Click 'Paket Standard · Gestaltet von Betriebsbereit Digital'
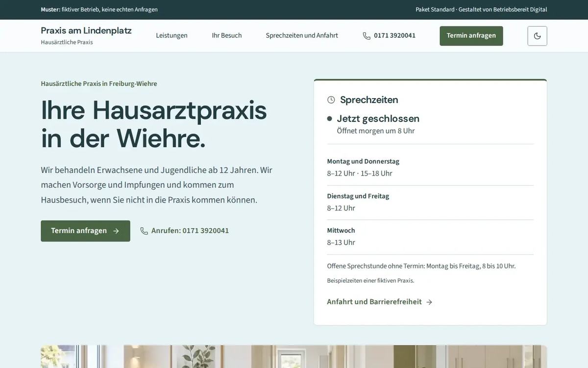The image size is (588, 368). (481, 9)
